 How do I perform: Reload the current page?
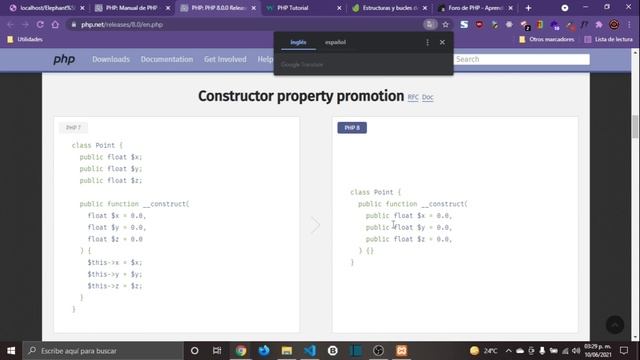(40, 24)
